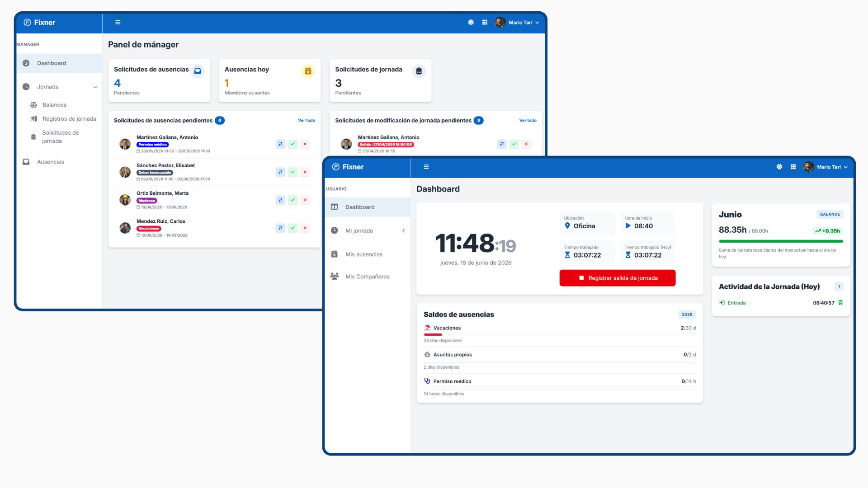This screenshot has height=488, width=868.
Task: Select Dashboard in Usuario sidebar
Action: (x=368, y=207)
